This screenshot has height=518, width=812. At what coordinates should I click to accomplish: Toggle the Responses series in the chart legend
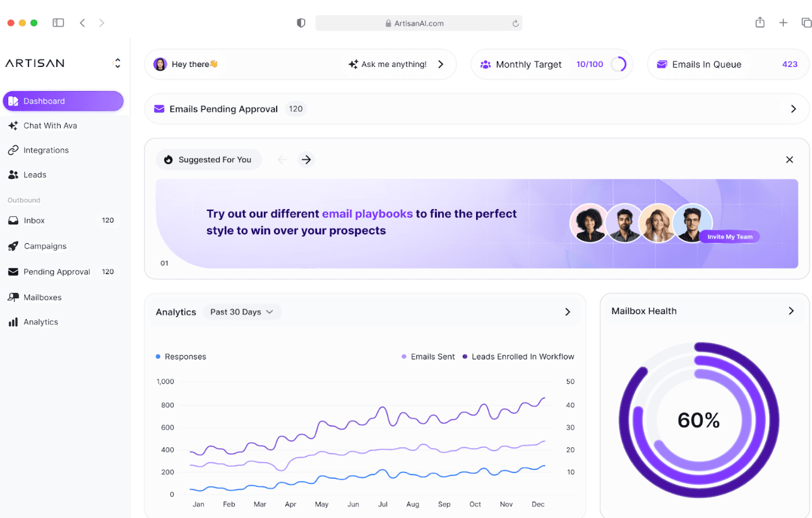coord(181,356)
